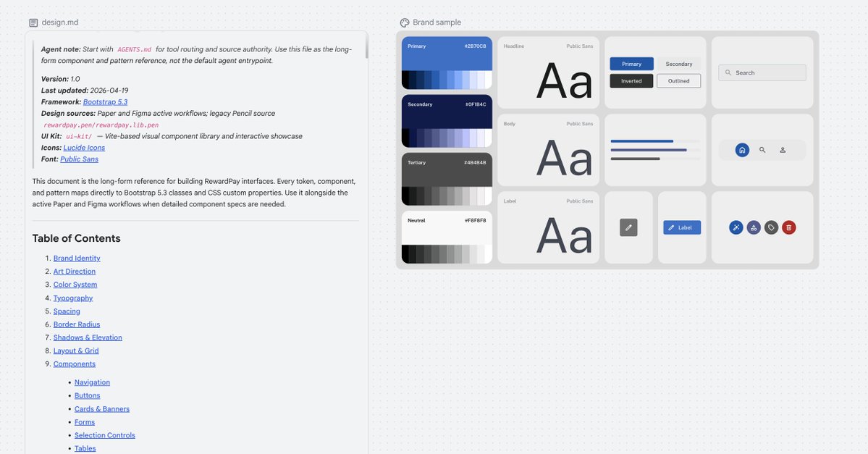Image resolution: width=868 pixels, height=454 pixels.
Task: Click the Table of Contents heading
Action: pyautogui.click(x=77, y=238)
